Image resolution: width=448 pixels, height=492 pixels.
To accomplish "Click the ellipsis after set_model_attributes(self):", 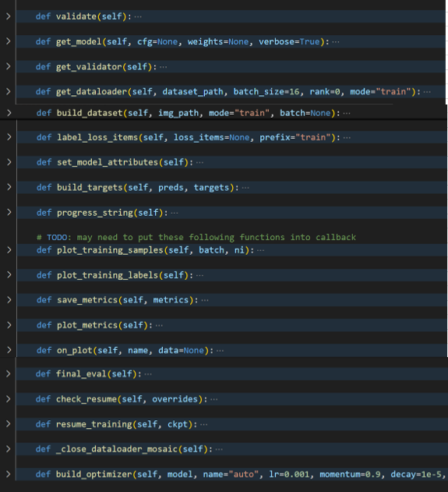I will coord(199,162).
